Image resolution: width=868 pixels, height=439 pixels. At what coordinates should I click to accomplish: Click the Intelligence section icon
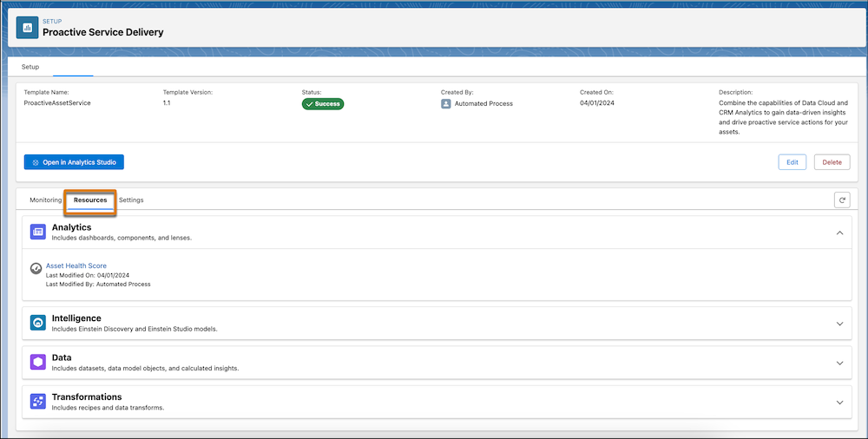37,323
